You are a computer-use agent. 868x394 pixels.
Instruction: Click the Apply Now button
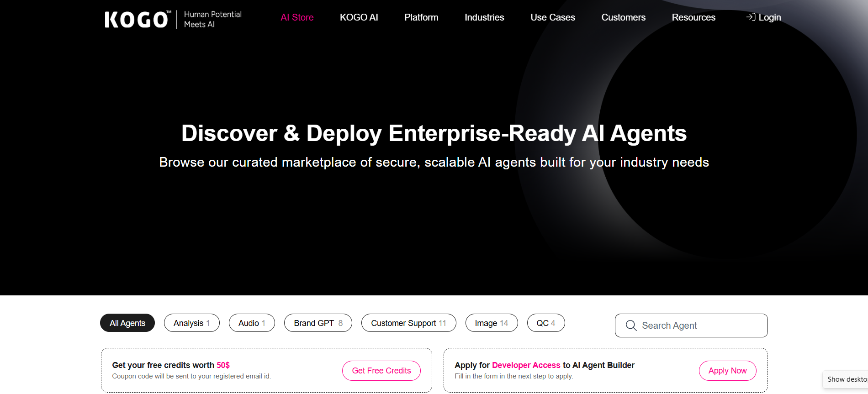728,371
